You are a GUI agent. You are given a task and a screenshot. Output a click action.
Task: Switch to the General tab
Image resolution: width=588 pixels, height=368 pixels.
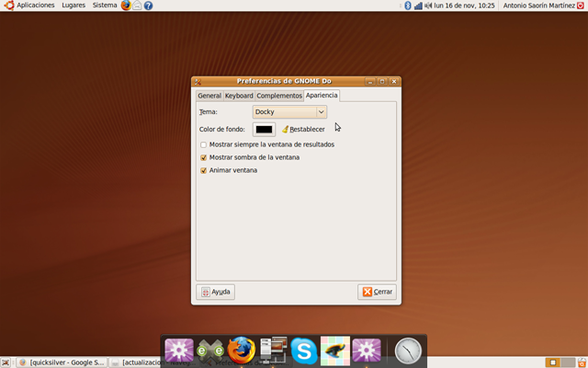(209, 96)
